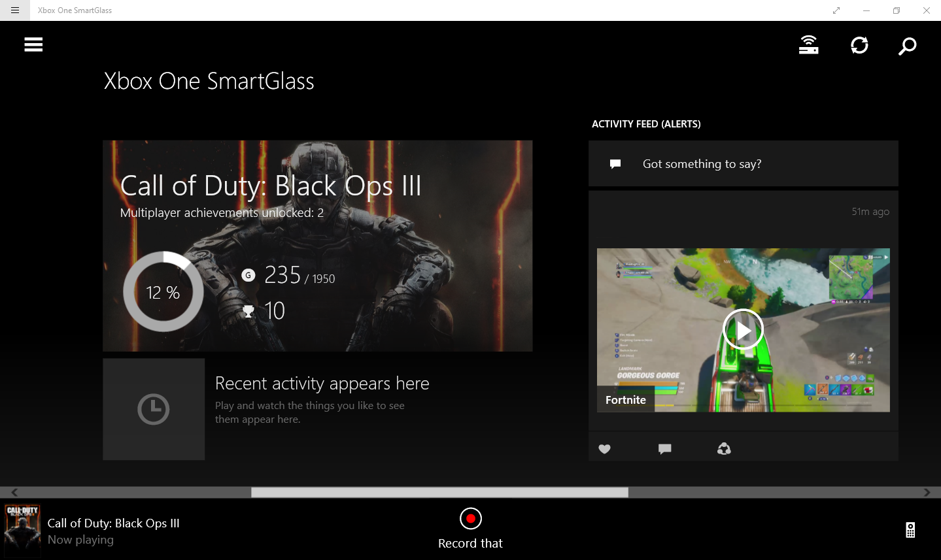Open Call of Duty now playing thumbnail
941x560 pixels.
tap(22, 530)
